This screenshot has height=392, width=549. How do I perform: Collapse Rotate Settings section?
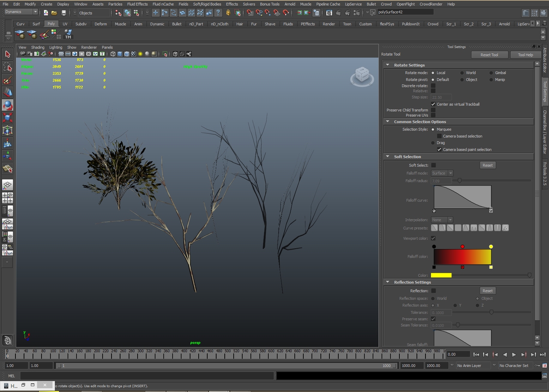[x=387, y=65]
